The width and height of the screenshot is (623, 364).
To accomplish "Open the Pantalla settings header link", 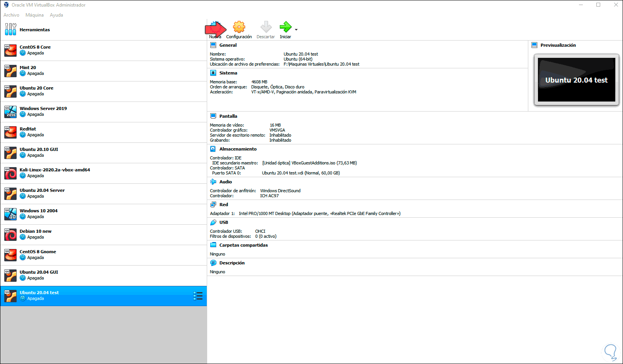I will [228, 116].
